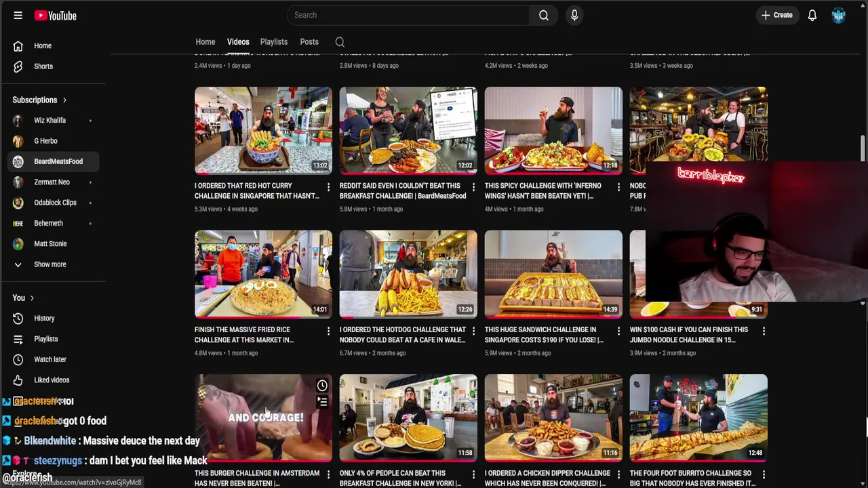
Task: Open the account avatar menu
Action: [839, 15]
